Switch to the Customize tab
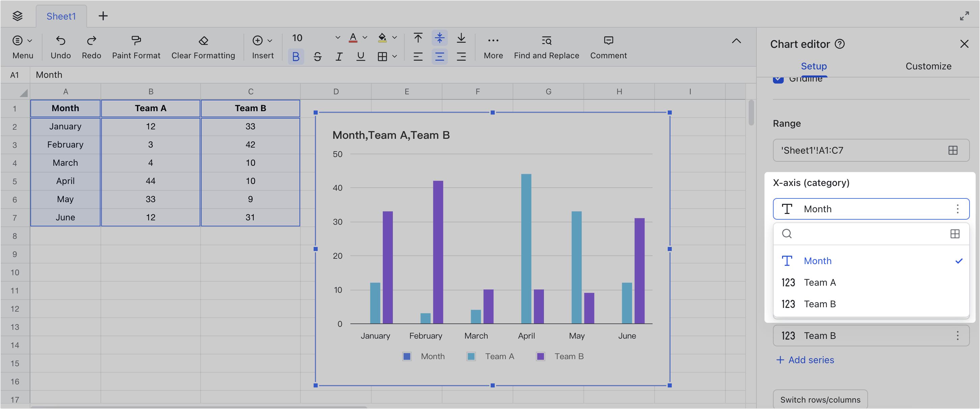Viewport: 980px width, 409px height. tap(928, 66)
